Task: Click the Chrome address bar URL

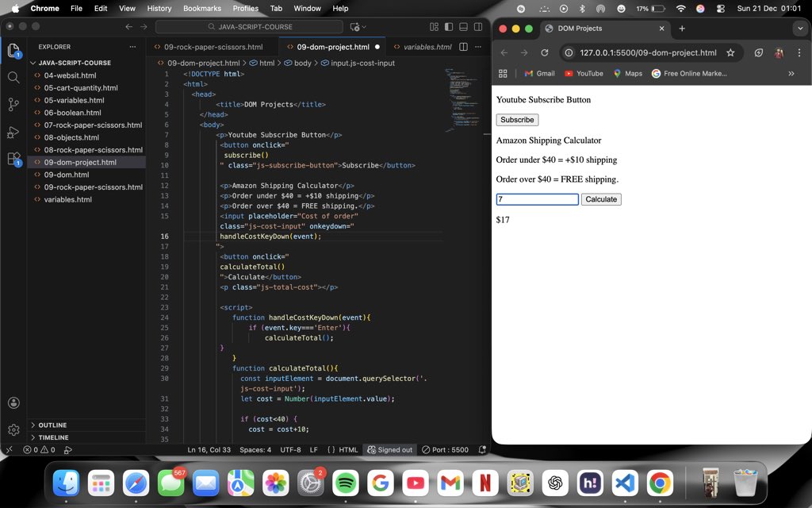Action: (x=648, y=52)
